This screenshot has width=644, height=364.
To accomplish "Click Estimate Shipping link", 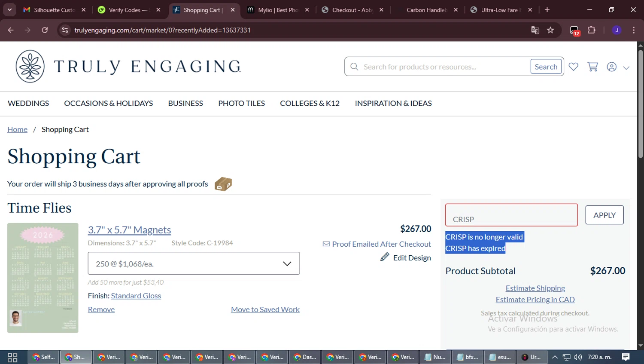I will (x=535, y=288).
